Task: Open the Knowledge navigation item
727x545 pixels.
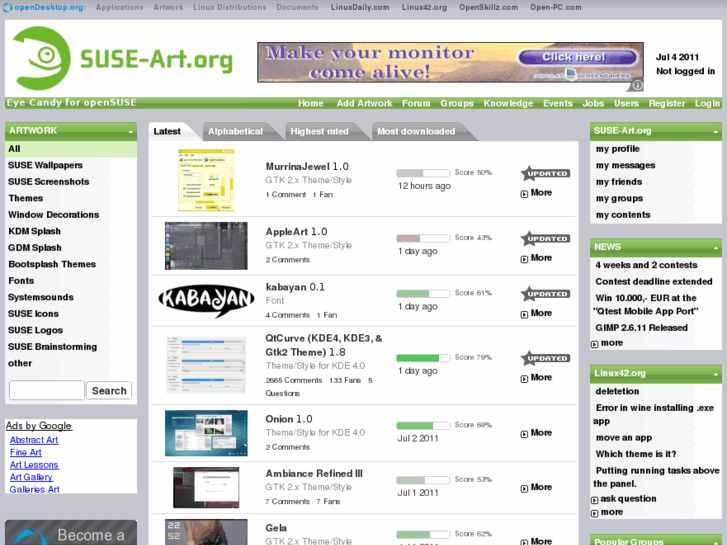Action: pos(508,103)
